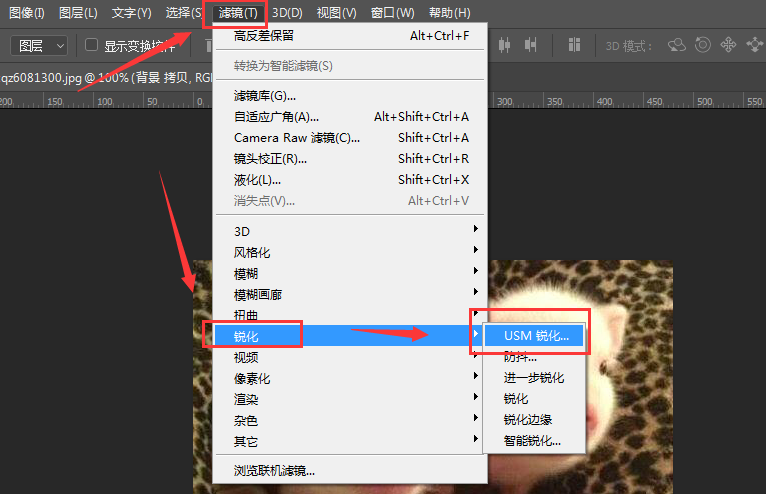The height and width of the screenshot is (494, 766).
Task: Select the 3D pan camera icon
Action: [x=728, y=45]
